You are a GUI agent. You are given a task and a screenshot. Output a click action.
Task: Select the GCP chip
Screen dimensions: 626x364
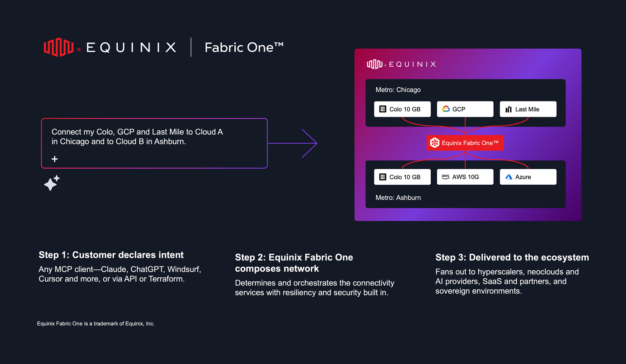coord(465,109)
